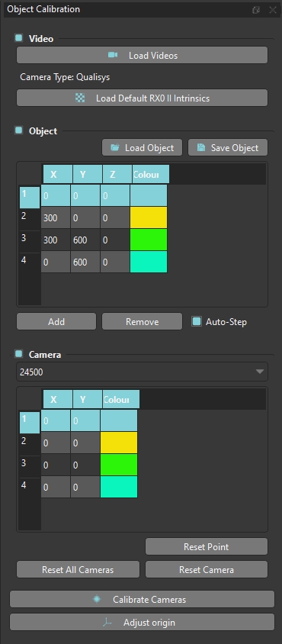Click the Calibrate Cameras target icon
The image size is (282, 644).
coord(97,599)
